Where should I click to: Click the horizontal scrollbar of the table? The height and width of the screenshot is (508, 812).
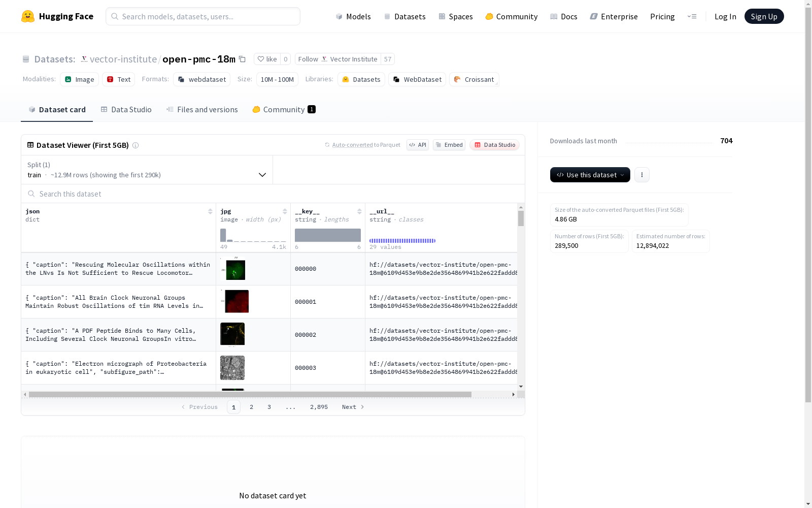[x=250, y=394]
